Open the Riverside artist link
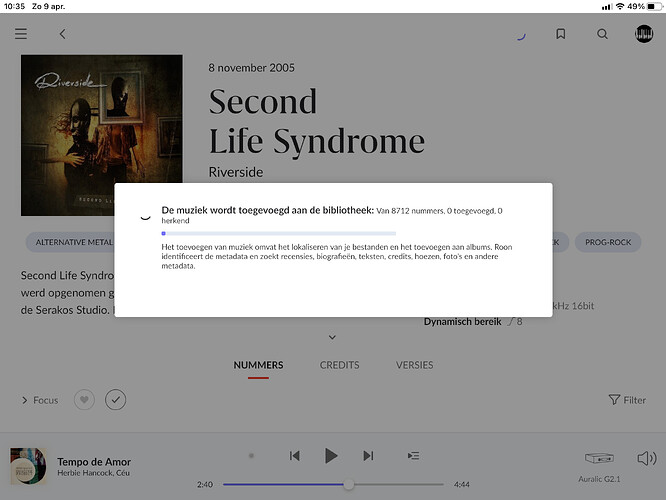This screenshot has height=500, width=666. [235, 172]
